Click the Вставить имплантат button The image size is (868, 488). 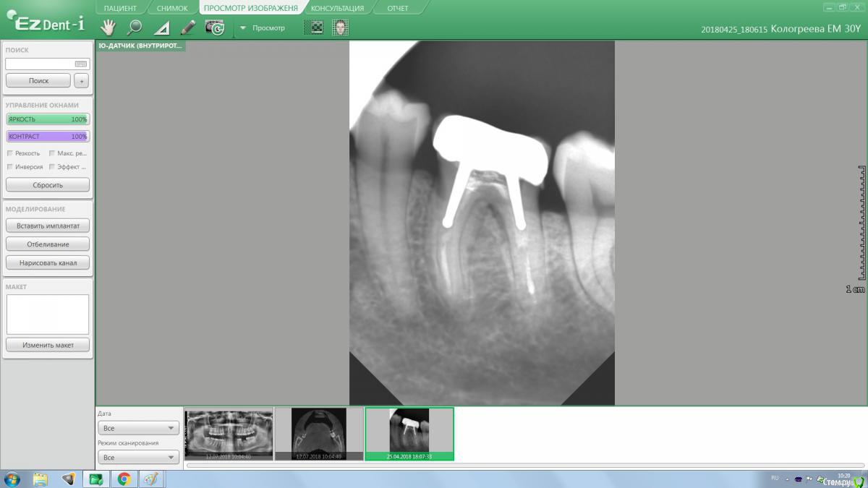[48, 226]
